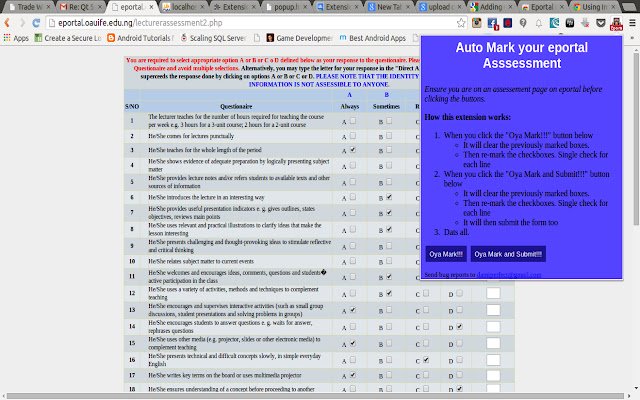Click 'He/She comes for lectures punctually' text
Viewport: 640px width, 400px height.
click(x=191, y=136)
